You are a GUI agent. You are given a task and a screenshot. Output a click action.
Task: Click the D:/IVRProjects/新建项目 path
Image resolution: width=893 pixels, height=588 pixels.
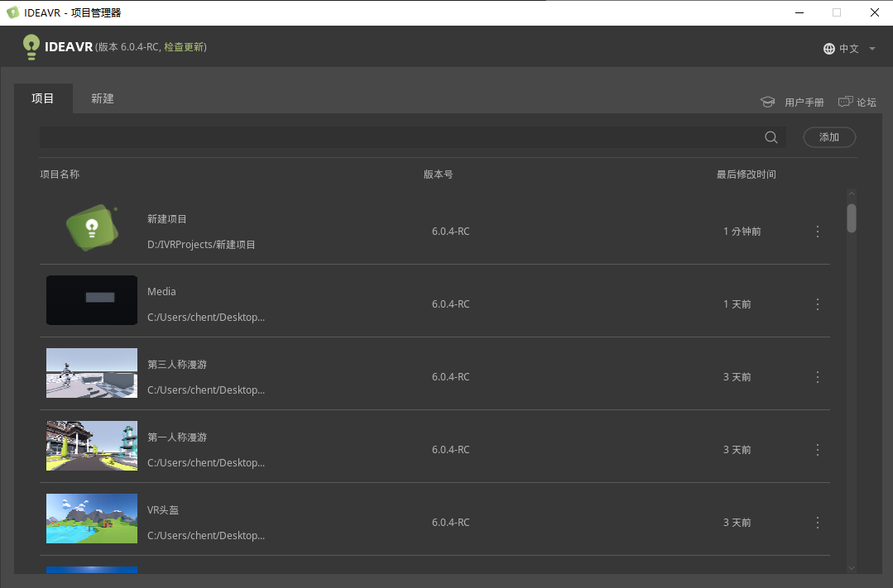click(201, 245)
